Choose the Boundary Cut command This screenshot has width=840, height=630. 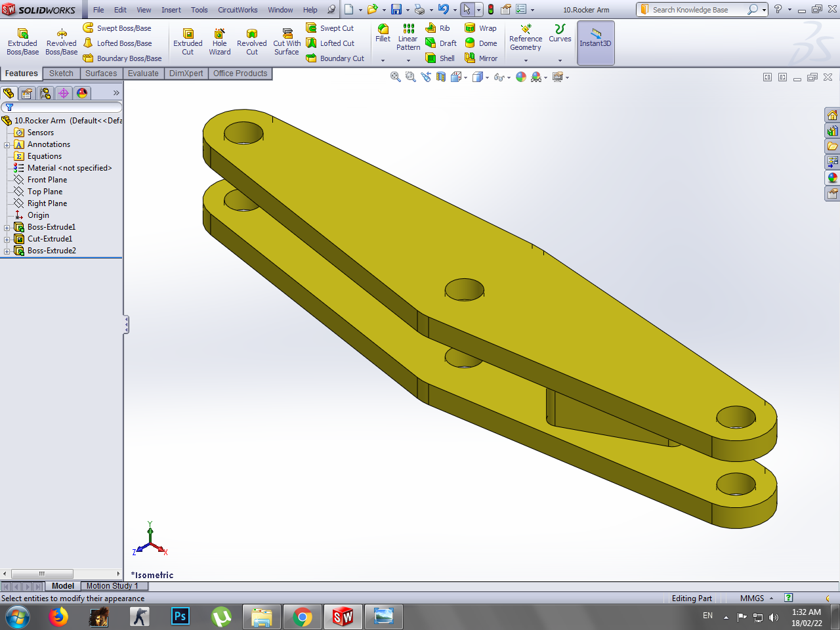[x=335, y=58]
